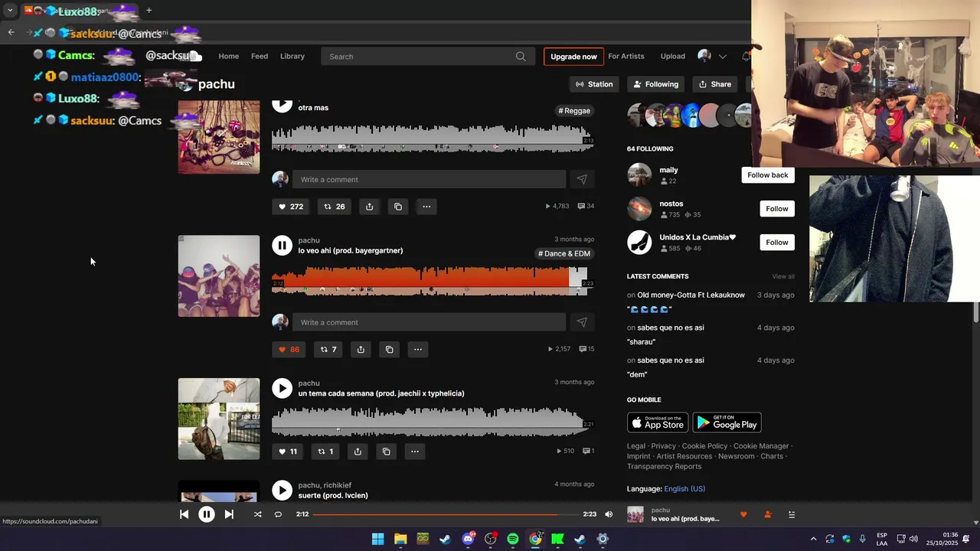Open more options for 'un tema cada semana'
The image size is (980, 551).
[x=414, y=452]
